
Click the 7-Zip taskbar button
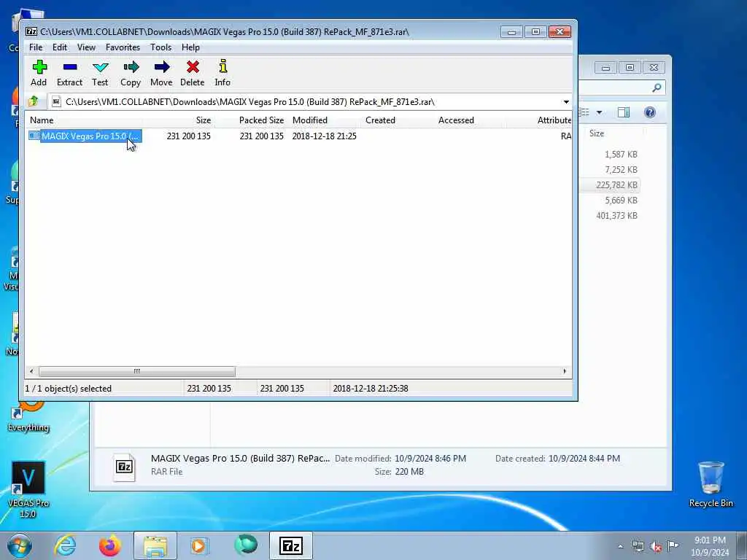(291, 545)
